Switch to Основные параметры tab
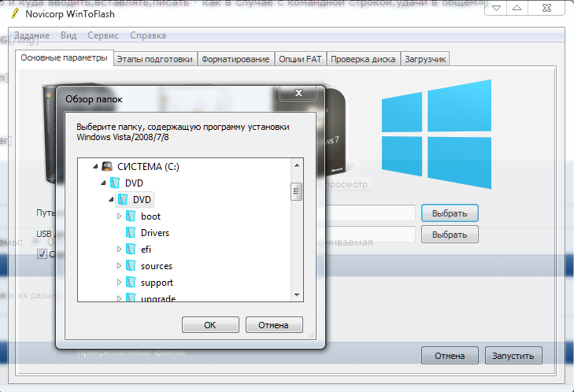 [64, 57]
